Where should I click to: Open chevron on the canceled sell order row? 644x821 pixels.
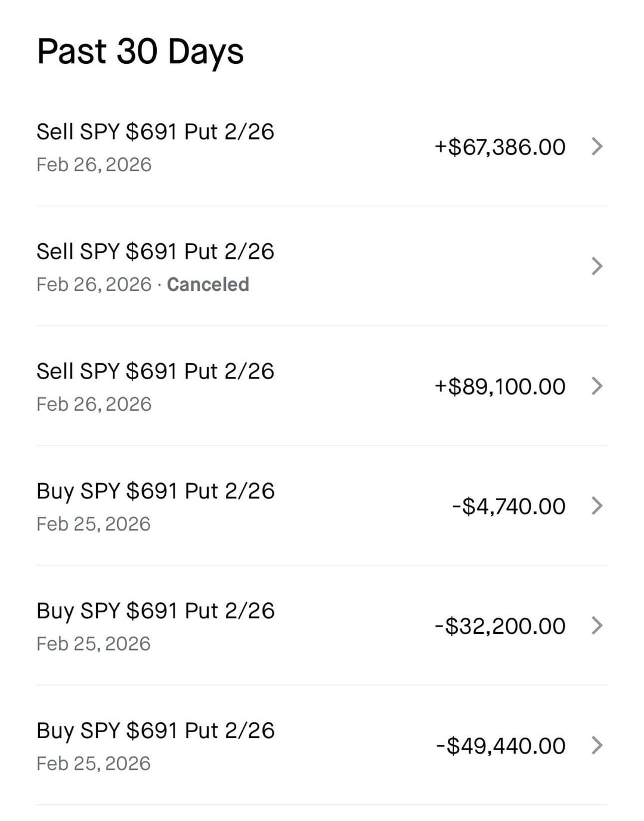[597, 266]
